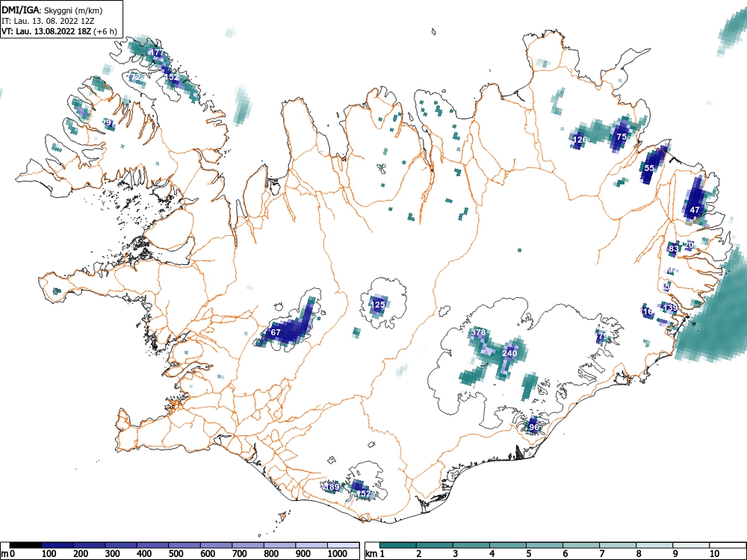747x560 pixels.
Task: Click the '400' tick label in the m legend
Action: [144, 554]
